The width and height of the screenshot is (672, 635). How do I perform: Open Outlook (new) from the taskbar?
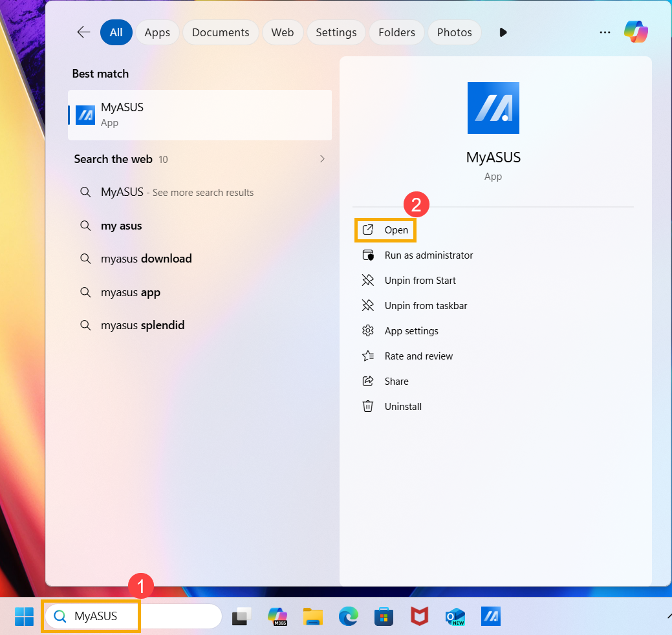(455, 617)
